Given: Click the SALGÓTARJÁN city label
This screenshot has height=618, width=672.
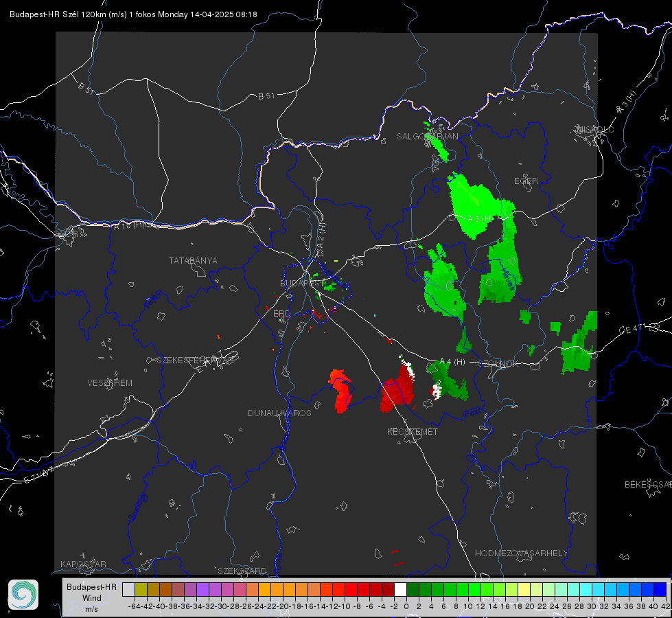Looking at the screenshot, I should click(427, 136).
